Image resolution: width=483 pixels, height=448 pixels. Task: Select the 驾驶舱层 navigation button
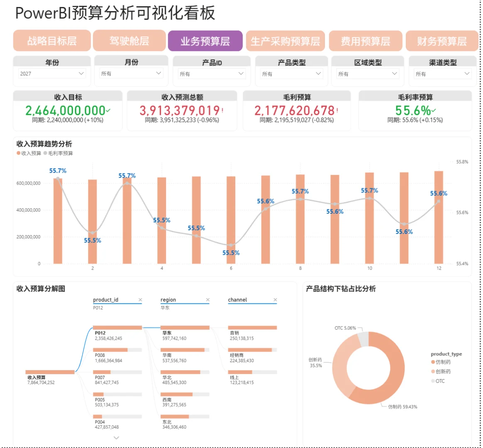(129, 41)
